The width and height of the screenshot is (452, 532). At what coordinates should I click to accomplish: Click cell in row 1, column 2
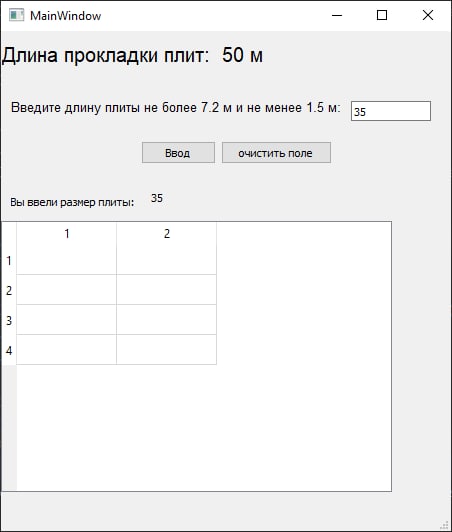(167, 260)
